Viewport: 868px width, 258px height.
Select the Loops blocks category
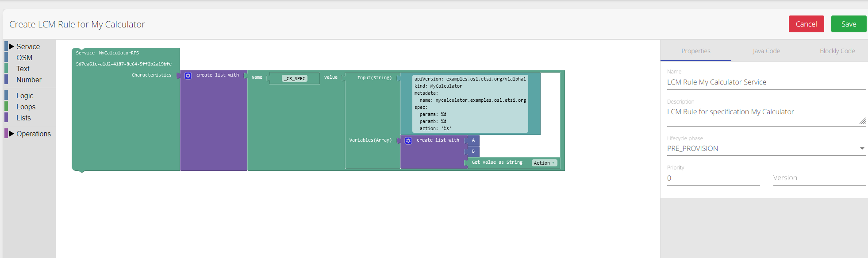pyautogui.click(x=26, y=107)
